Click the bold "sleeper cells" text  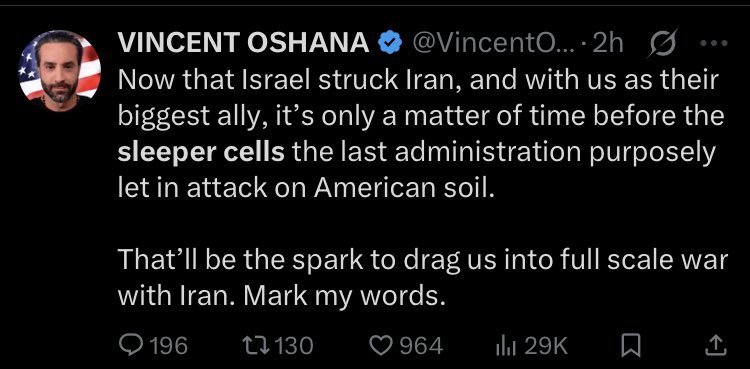pos(201,153)
